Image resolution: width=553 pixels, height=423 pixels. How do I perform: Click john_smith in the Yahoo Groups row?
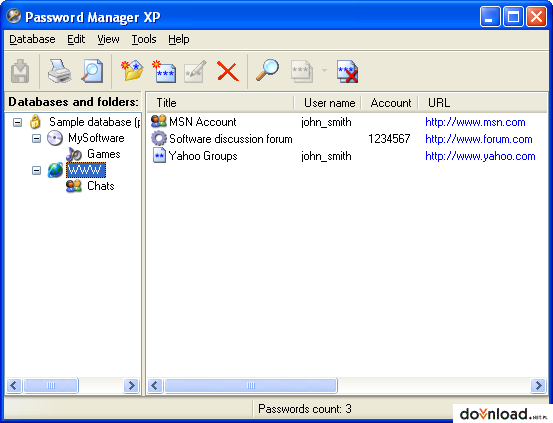tap(326, 156)
